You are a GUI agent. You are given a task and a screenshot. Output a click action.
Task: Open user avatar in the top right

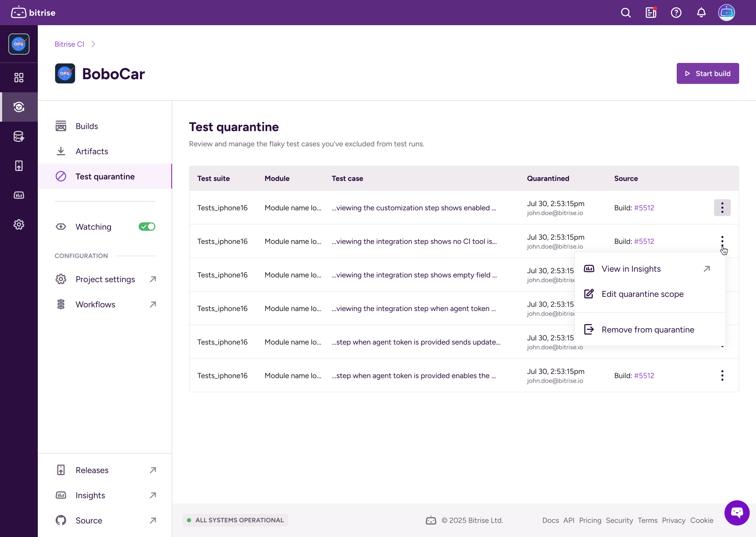726,13
